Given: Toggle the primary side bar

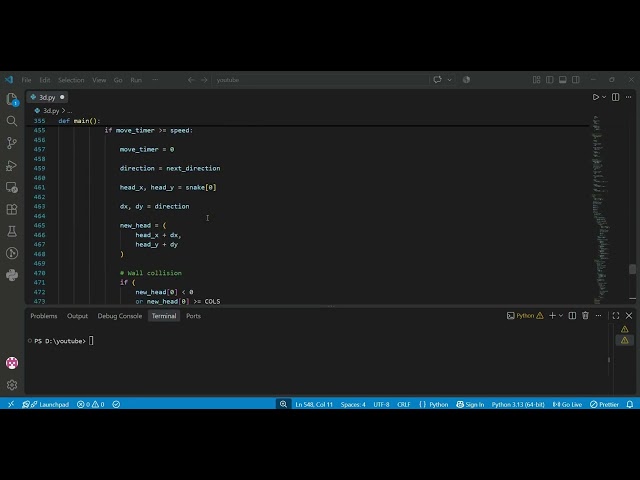Looking at the screenshot, I should click(550, 80).
